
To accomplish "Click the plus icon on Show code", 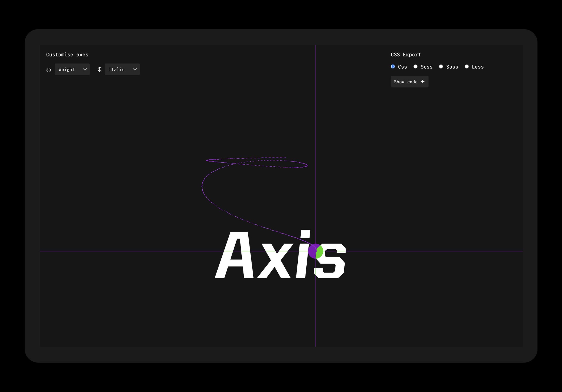I will (x=422, y=82).
